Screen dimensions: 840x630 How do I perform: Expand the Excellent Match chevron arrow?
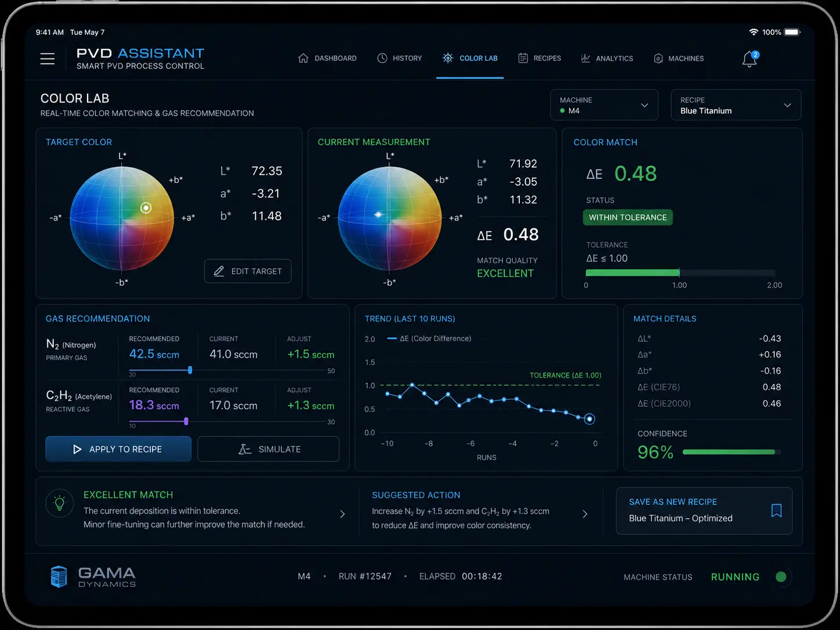[x=342, y=514]
